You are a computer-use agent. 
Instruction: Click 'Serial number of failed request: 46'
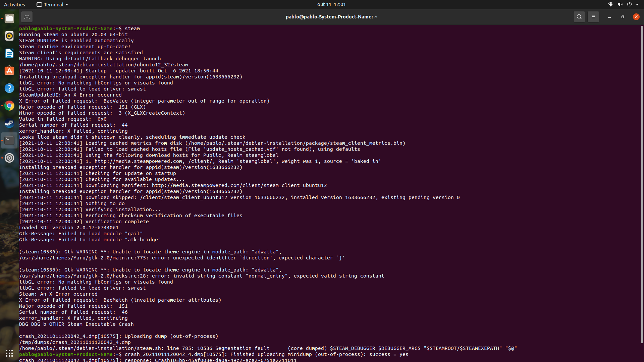[x=73, y=312]
